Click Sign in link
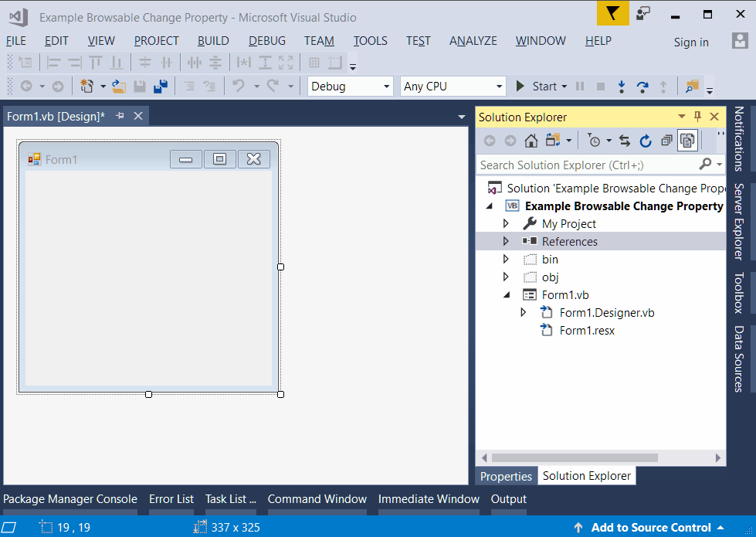The width and height of the screenshot is (756, 537). point(691,42)
